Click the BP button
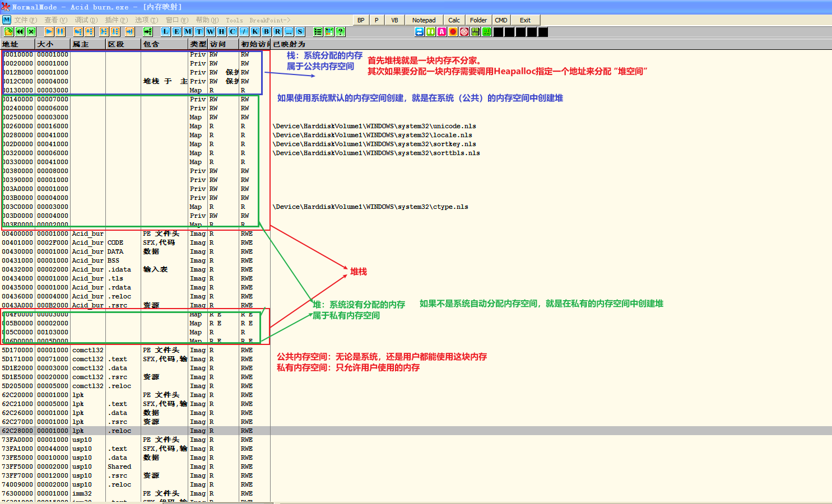This screenshot has height=504, width=832. (361, 20)
